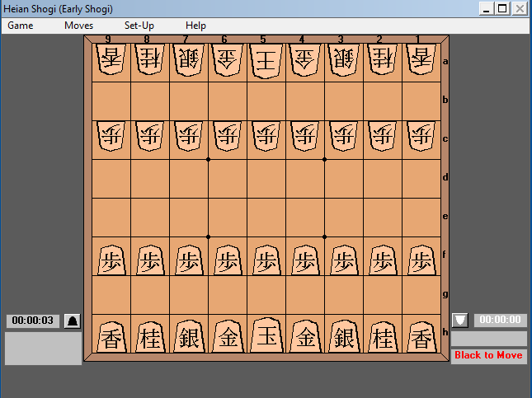The image size is (532, 398).
Task: Select White's silver general on 7a
Action: point(189,59)
